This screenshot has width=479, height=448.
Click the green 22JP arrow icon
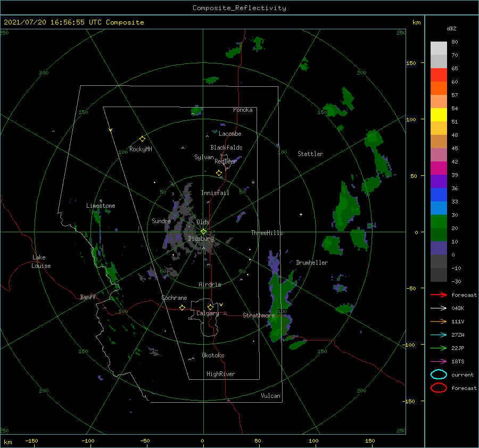click(439, 348)
